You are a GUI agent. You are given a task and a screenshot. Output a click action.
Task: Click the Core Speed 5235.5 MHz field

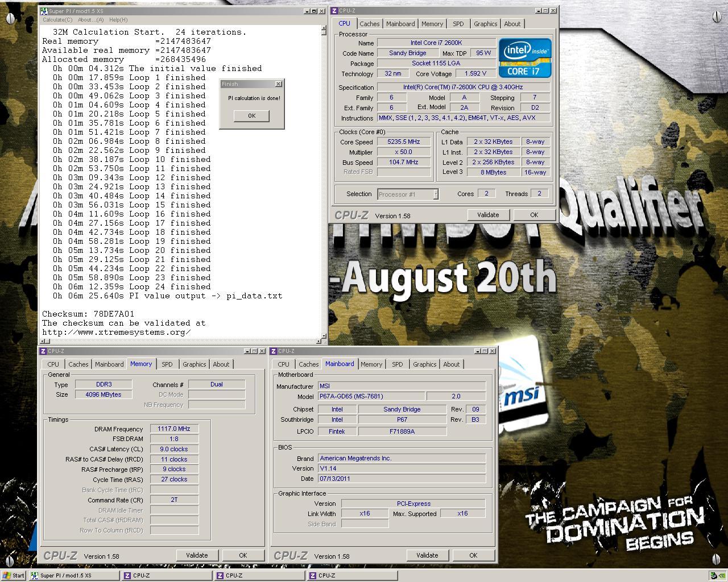point(404,142)
